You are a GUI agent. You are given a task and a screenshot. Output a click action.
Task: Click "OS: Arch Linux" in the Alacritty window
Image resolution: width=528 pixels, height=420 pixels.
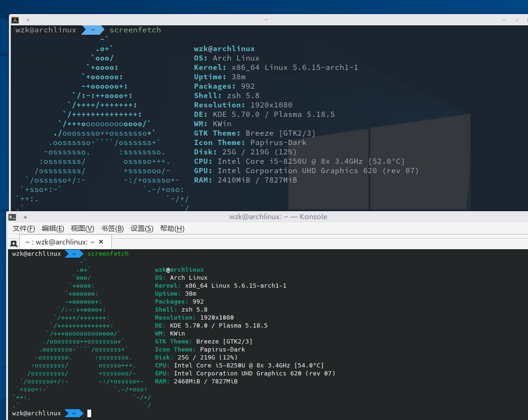pos(226,58)
